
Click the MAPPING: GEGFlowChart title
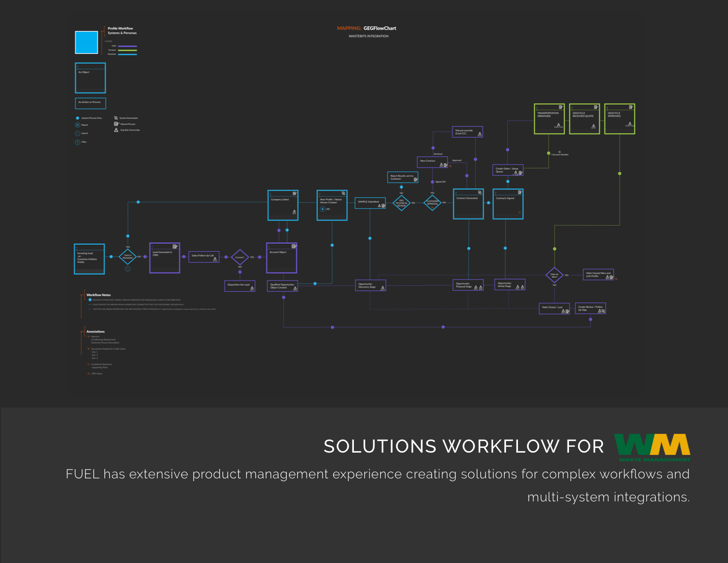366,28
